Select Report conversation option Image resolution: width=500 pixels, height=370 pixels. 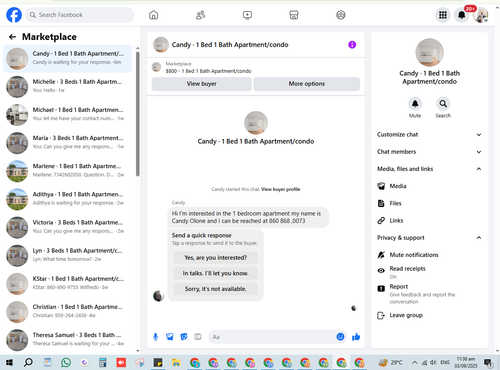(x=429, y=294)
